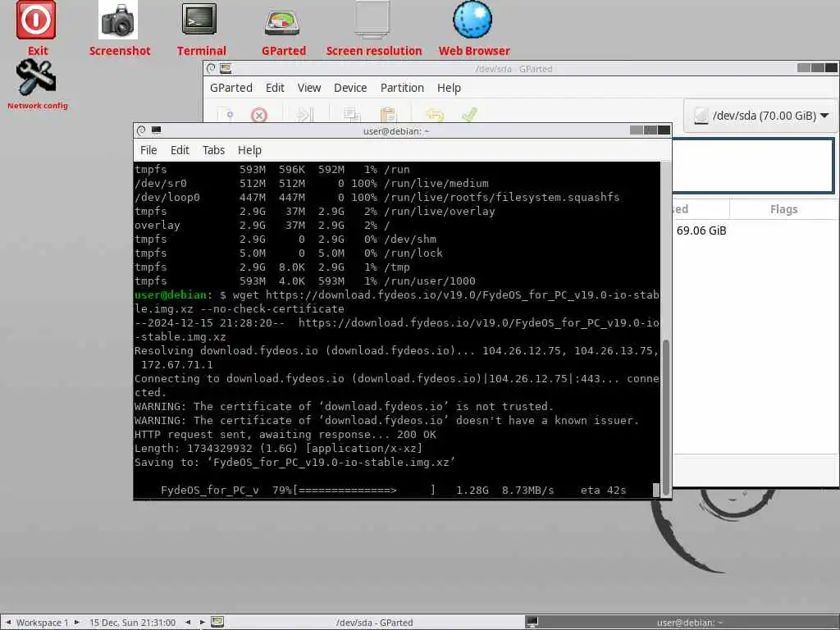Click GParted's New partition toolbar icon
This screenshot has height=630, width=840.
coord(227,115)
